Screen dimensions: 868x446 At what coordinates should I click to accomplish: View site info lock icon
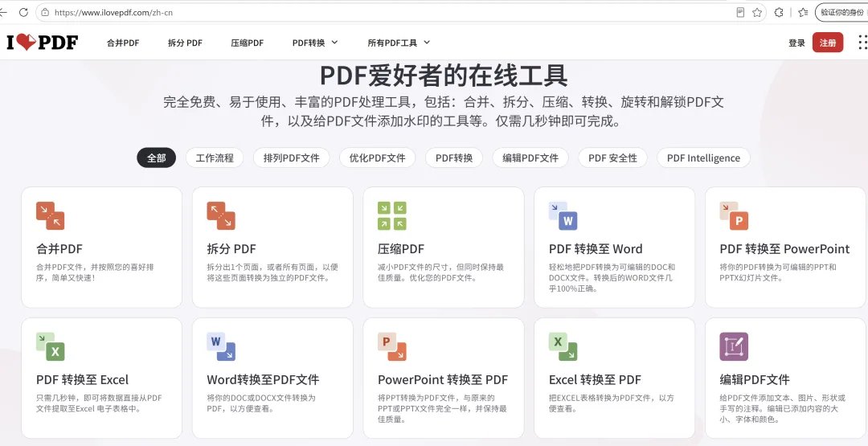click(45, 12)
